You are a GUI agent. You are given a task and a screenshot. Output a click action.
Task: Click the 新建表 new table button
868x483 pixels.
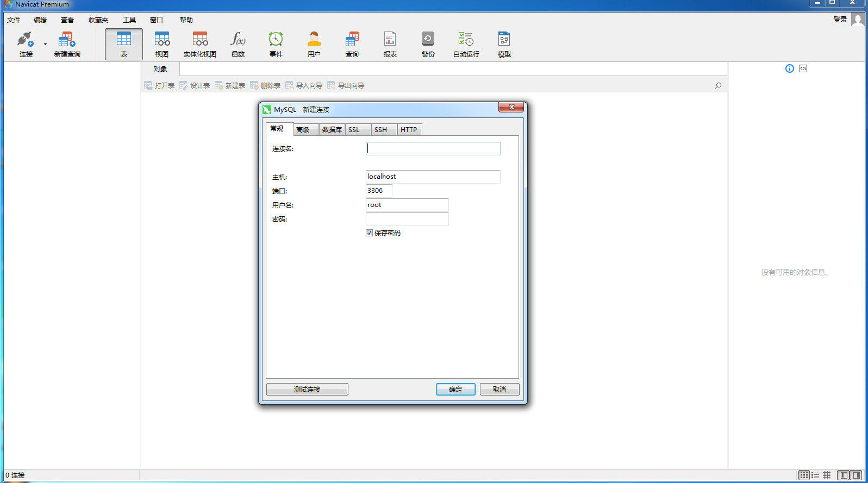(x=230, y=85)
